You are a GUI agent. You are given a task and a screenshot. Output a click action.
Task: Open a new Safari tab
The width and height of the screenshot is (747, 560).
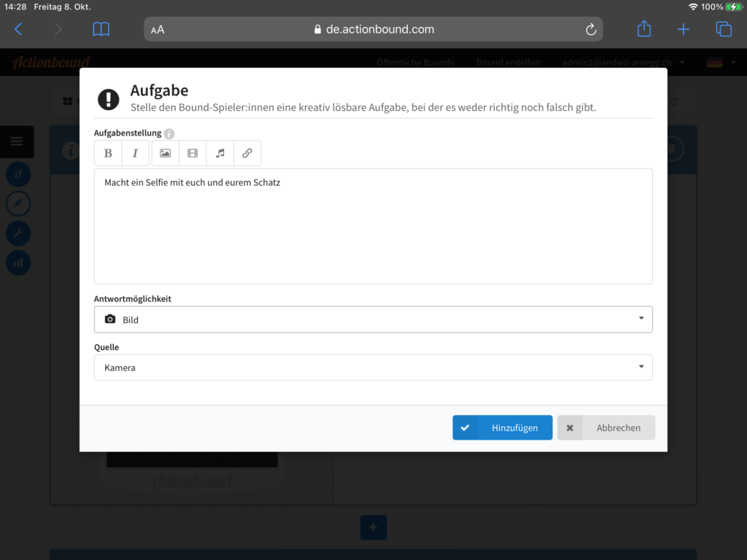click(x=684, y=29)
